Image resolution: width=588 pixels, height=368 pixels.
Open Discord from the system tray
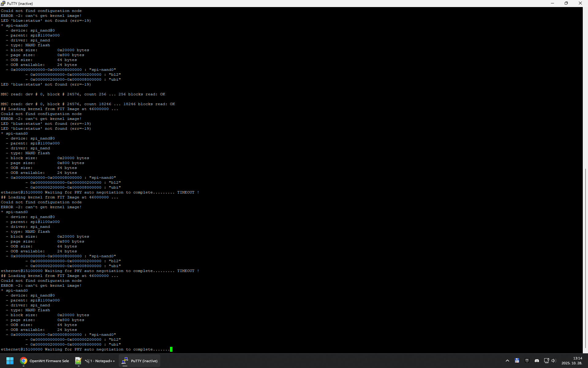[537, 361]
